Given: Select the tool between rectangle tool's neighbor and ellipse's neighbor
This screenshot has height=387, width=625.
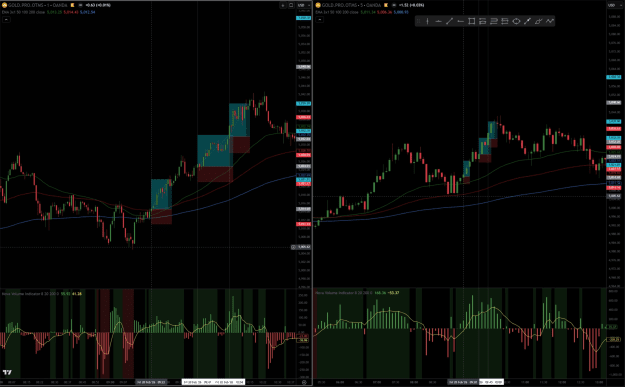Looking at the screenshot, I should [x=494, y=22].
